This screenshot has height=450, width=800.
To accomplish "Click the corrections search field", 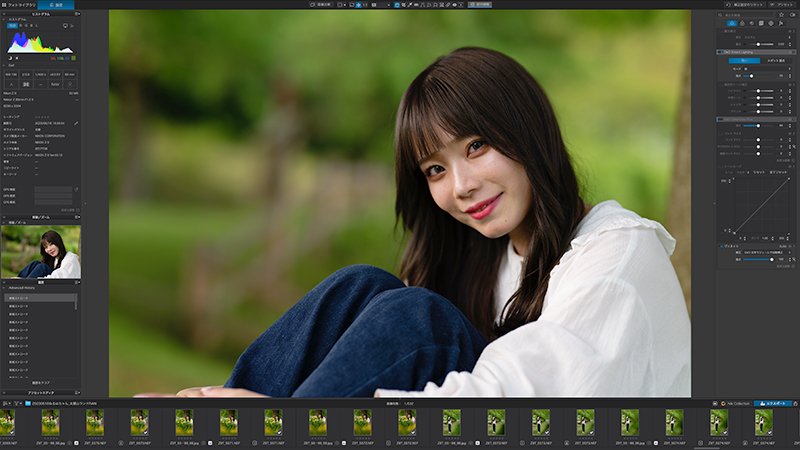I will [x=748, y=15].
